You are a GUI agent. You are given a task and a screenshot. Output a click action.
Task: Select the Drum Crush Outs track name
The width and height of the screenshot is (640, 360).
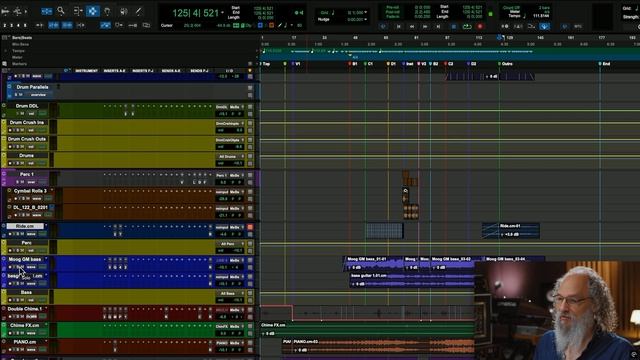pos(27,139)
